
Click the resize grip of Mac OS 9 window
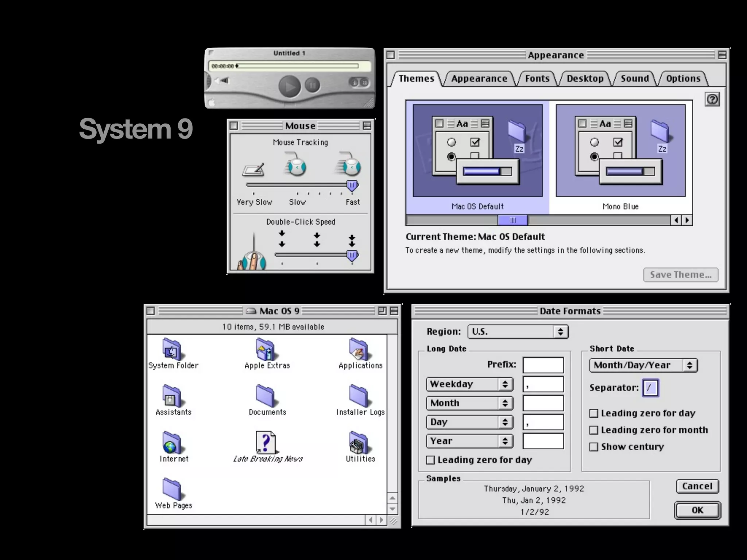[x=393, y=520]
